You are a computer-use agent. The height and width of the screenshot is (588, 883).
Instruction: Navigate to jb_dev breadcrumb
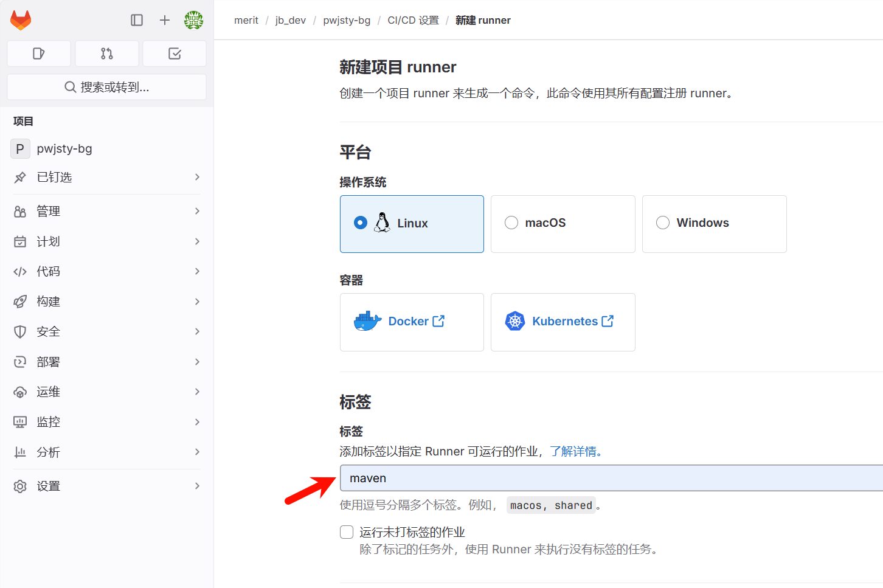(x=291, y=21)
